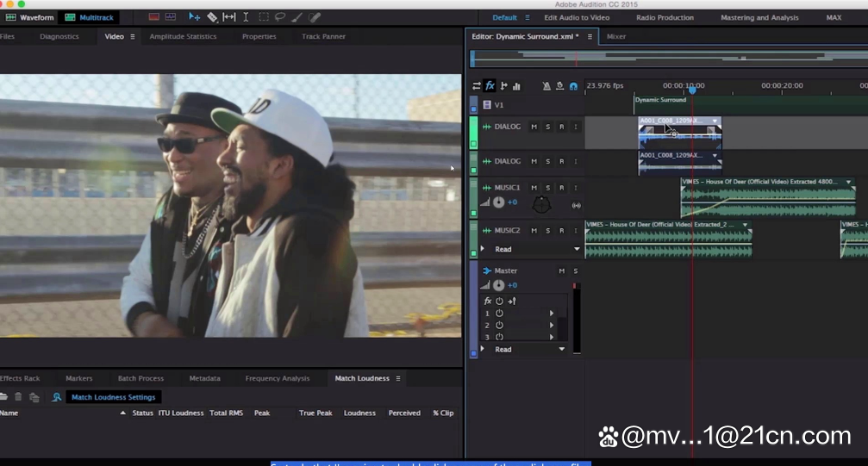Image resolution: width=868 pixels, height=466 pixels.
Task: Show the EQ track controls
Action: [x=516, y=86]
